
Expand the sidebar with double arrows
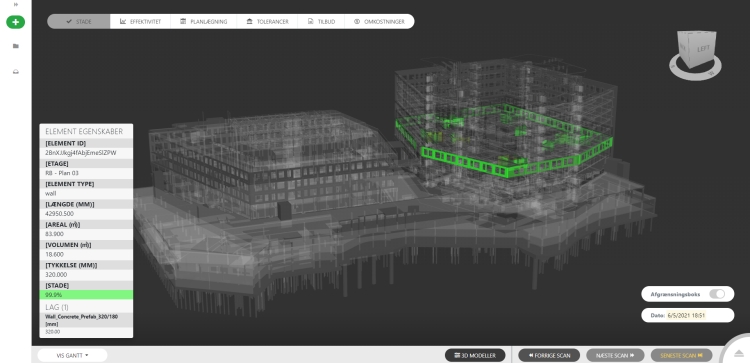point(16,4)
